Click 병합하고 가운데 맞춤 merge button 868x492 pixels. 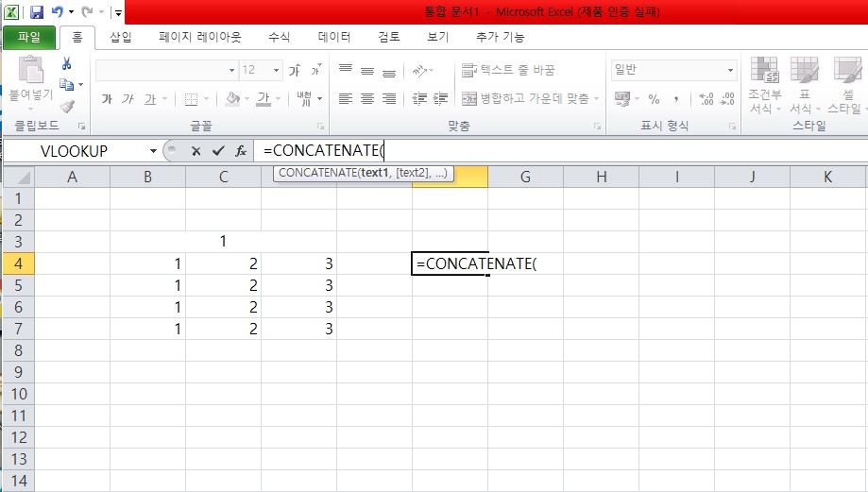(x=525, y=99)
